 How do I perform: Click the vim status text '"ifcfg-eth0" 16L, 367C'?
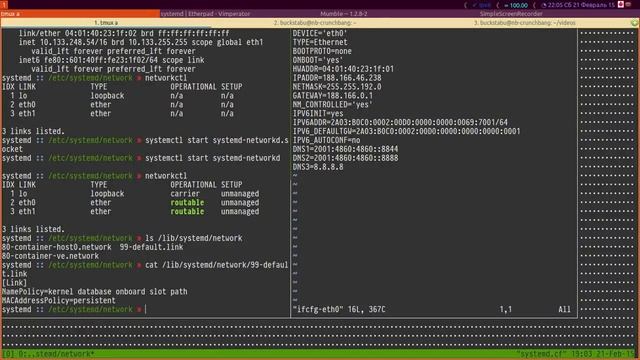click(339, 309)
